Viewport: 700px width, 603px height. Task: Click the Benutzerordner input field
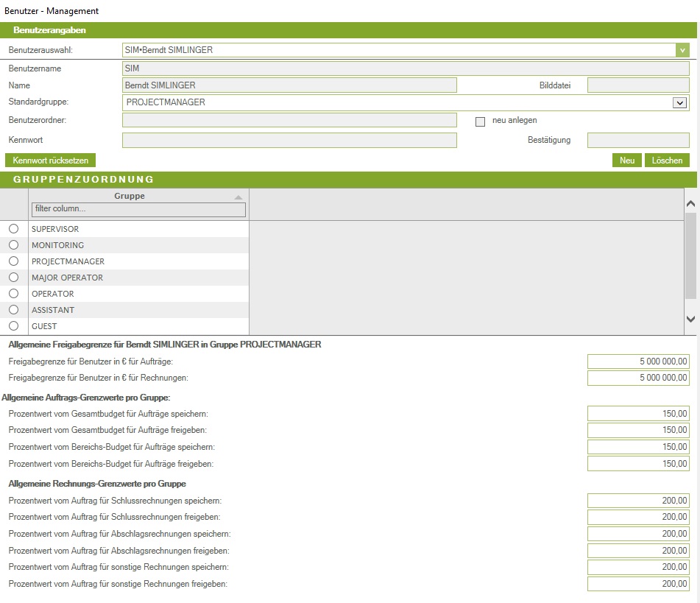[x=289, y=121]
